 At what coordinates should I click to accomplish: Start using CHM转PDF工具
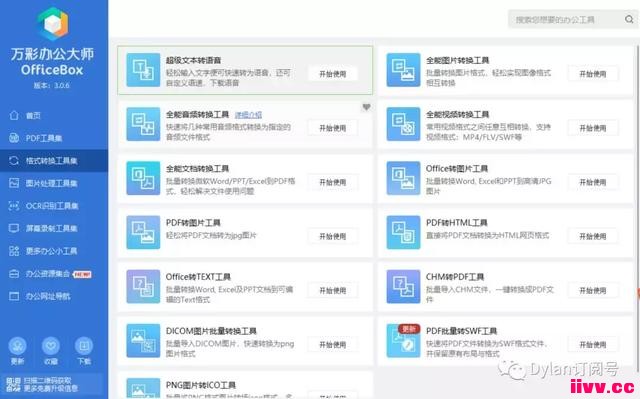click(x=593, y=290)
